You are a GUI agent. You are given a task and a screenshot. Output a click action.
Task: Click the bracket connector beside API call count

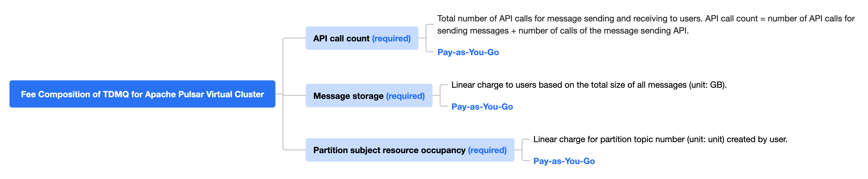pyautogui.click(x=427, y=38)
